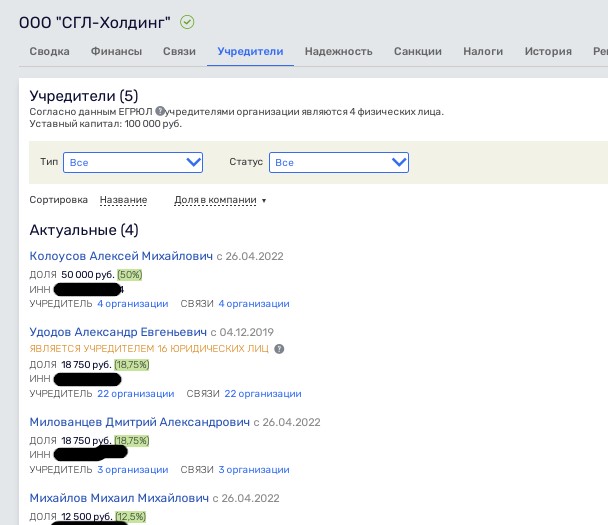Image resolution: width=608 pixels, height=525 pixels.
Task: Switch to the Сводка tab
Action: pos(49,52)
